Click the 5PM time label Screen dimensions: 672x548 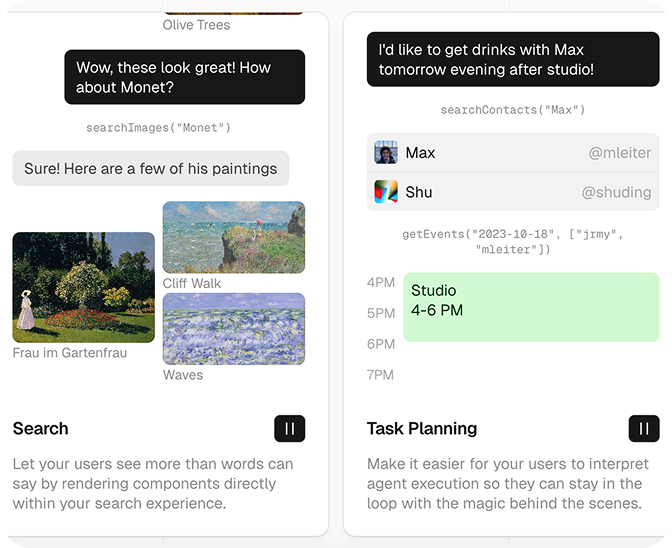(x=381, y=313)
